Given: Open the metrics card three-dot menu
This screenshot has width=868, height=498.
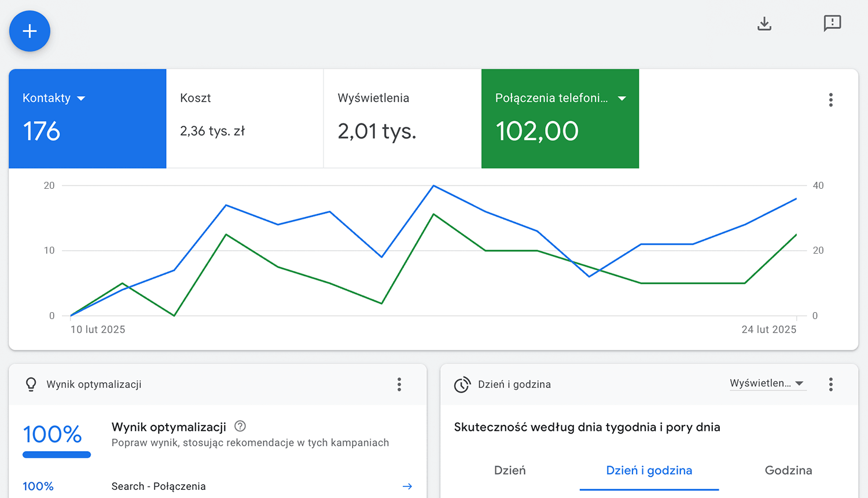Looking at the screenshot, I should [830, 100].
